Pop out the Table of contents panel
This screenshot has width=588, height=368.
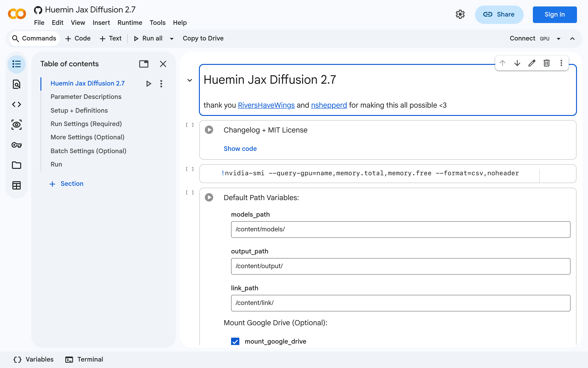click(144, 64)
